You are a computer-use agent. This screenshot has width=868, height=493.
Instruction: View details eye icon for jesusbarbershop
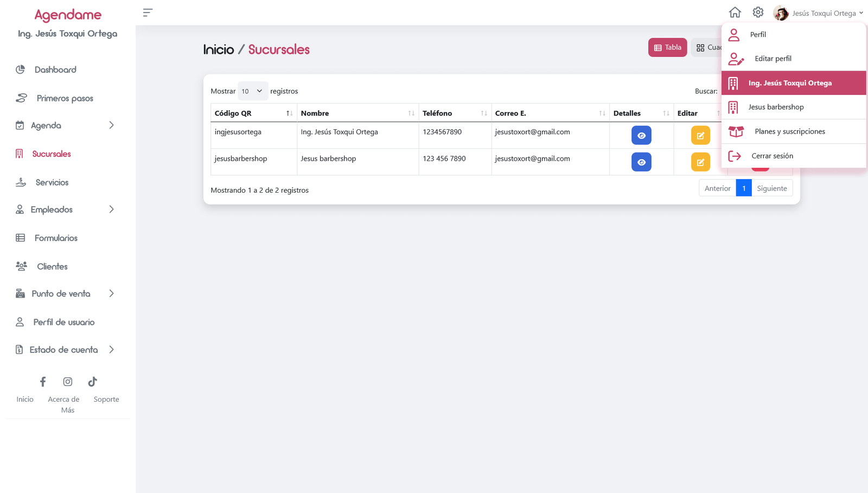pos(641,162)
